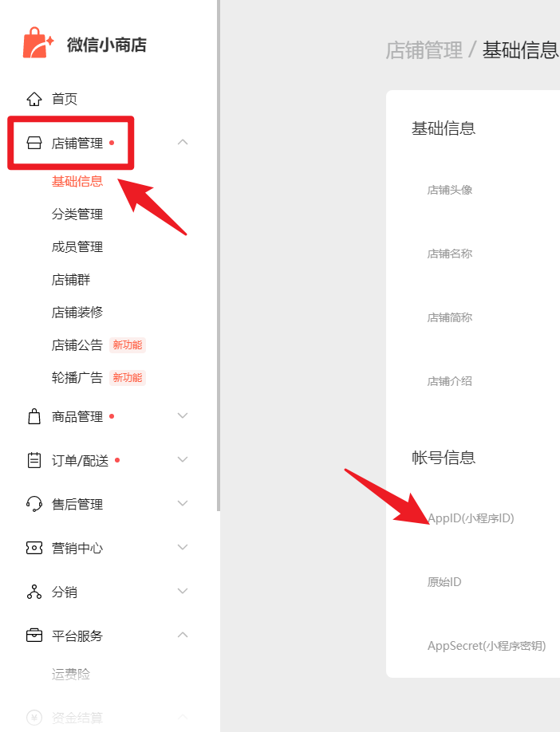This screenshot has height=732, width=560.
Task: Open the 分类管理 submenu item
Action: (77, 214)
